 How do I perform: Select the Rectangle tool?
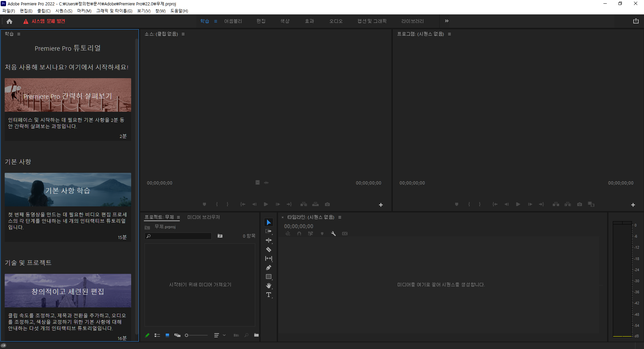(x=269, y=277)
